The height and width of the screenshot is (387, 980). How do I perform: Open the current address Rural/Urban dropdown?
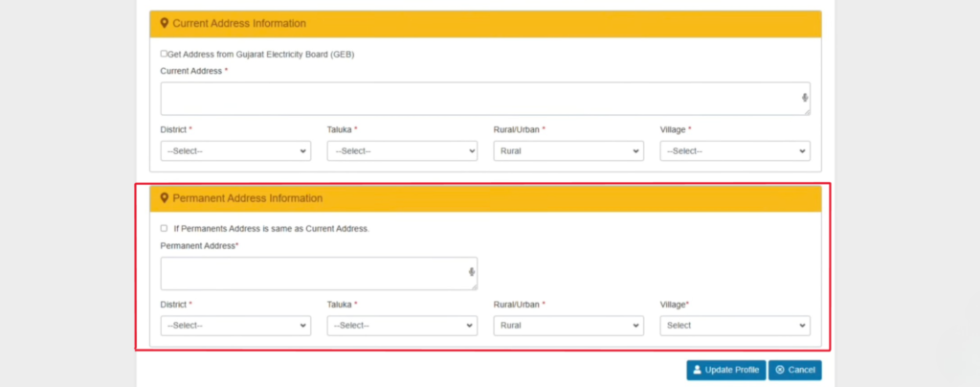click(568, 151)
